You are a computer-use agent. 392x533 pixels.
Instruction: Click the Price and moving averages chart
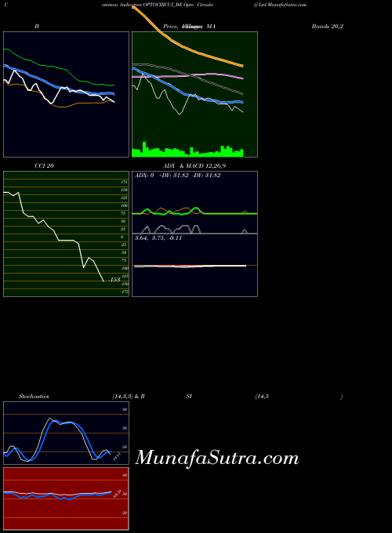point(194,94)
